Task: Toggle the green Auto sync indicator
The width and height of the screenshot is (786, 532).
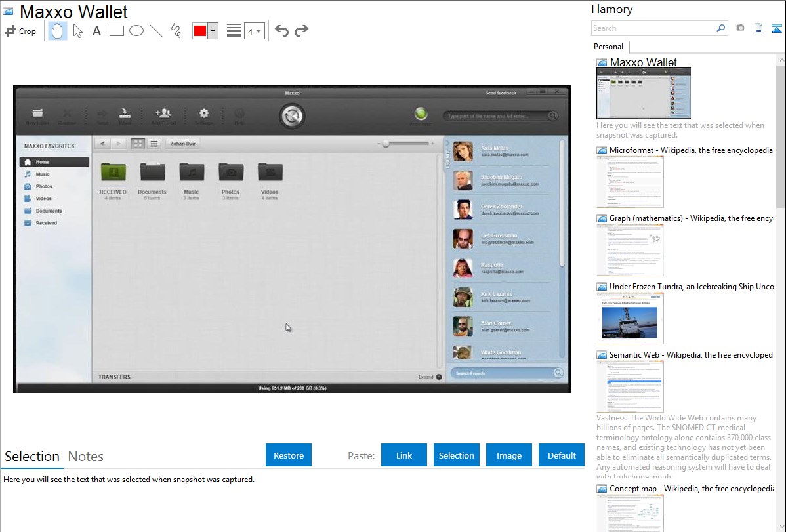Action: point(421,114)
